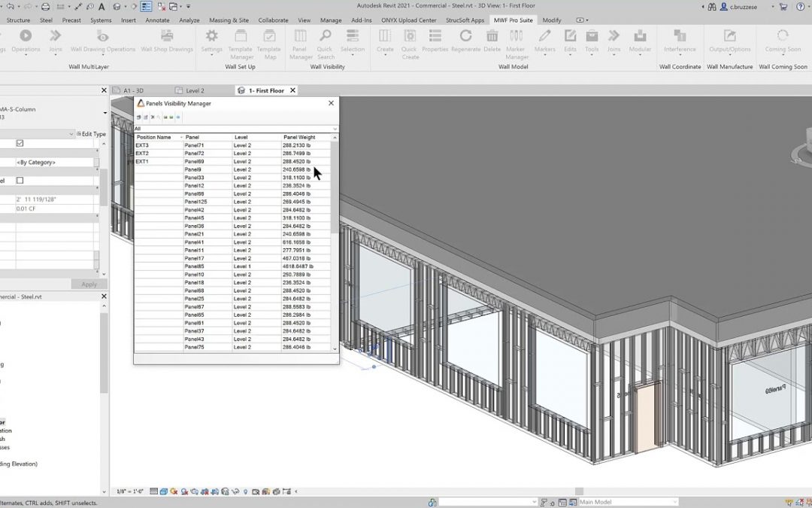The width and height of the screenshot is (812, 508).
Task: Click the Visual Style icon in view control bar
Action: pos(164,491)
